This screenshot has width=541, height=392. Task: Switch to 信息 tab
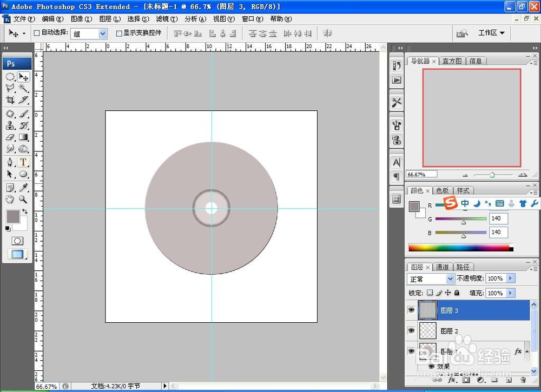point(476,61)
